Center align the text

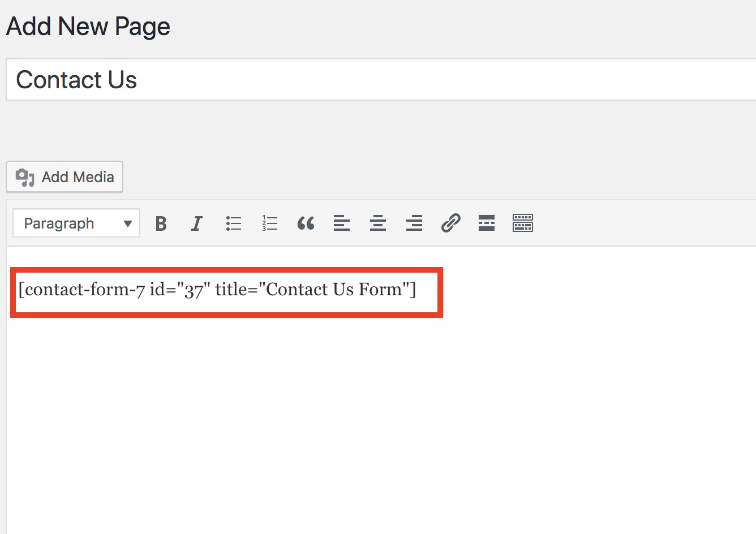coord(378,223)
